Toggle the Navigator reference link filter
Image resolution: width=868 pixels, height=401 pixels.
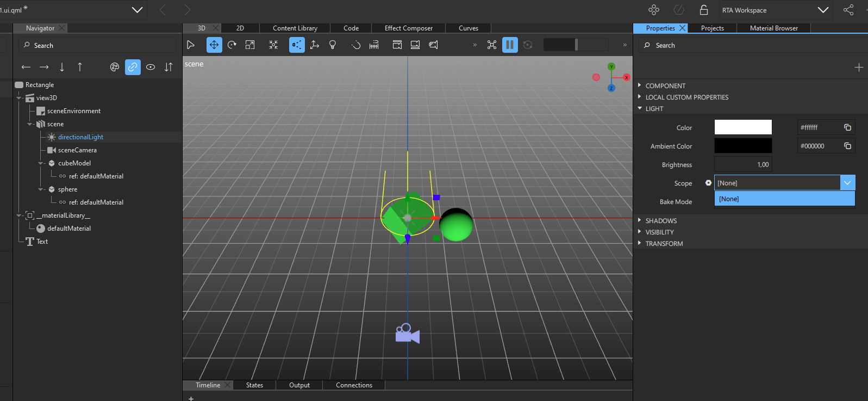[x=133, y=67]
